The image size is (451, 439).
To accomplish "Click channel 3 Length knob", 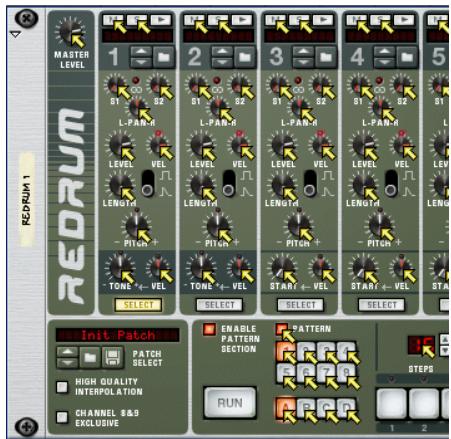I will (282, 184).
